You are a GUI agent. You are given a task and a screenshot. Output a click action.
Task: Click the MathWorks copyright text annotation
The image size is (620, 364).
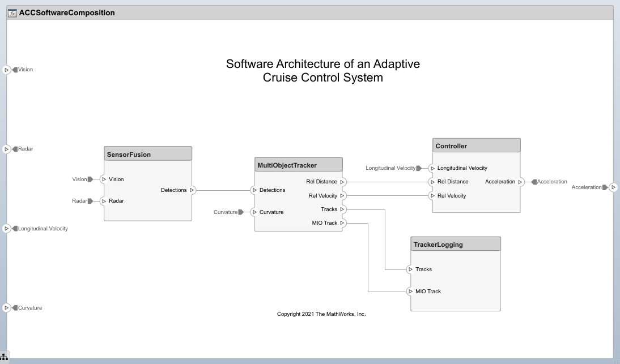[x=321, y=314]
